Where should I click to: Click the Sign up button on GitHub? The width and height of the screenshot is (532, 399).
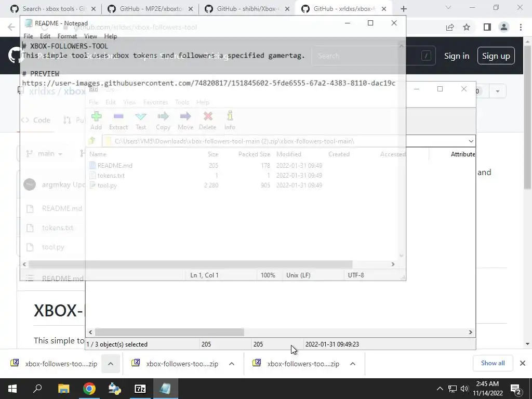point(496,56)
